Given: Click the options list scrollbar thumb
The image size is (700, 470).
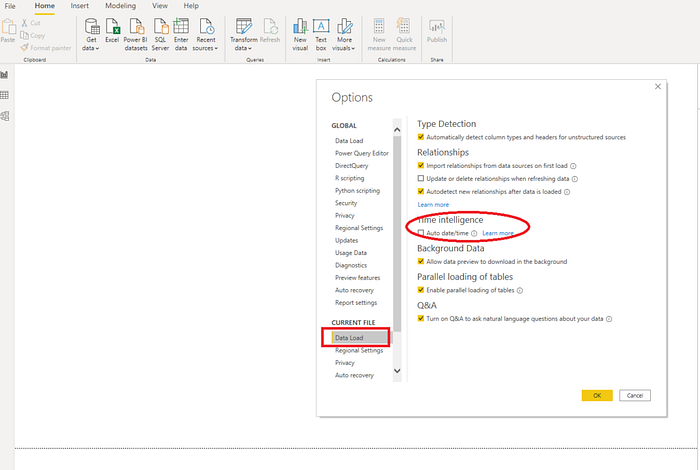Looking at the screenshot, I should 397,233.
